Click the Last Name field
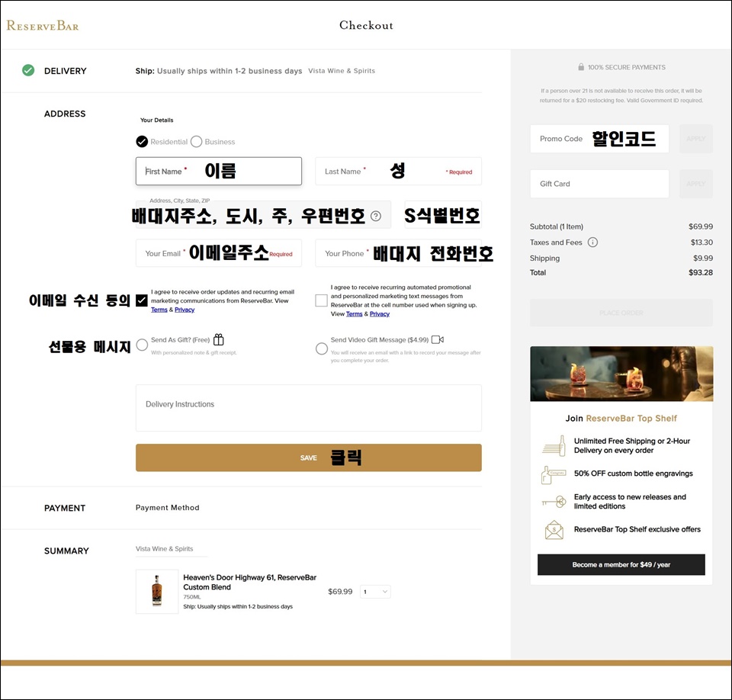The width and height of the screenshot is (732, 700). coord(398,171)
